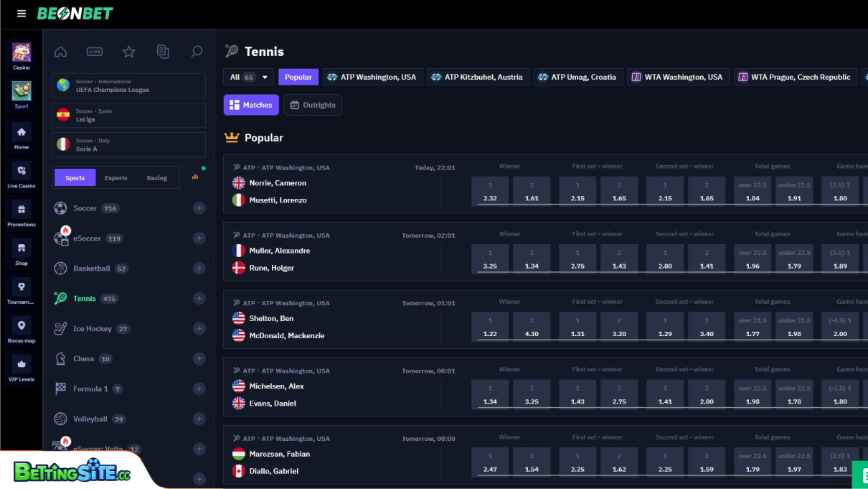Viewport: 868px width, 489px height.
Task: Expand the Tennis category with its plus
Action: tap(199, 298)
